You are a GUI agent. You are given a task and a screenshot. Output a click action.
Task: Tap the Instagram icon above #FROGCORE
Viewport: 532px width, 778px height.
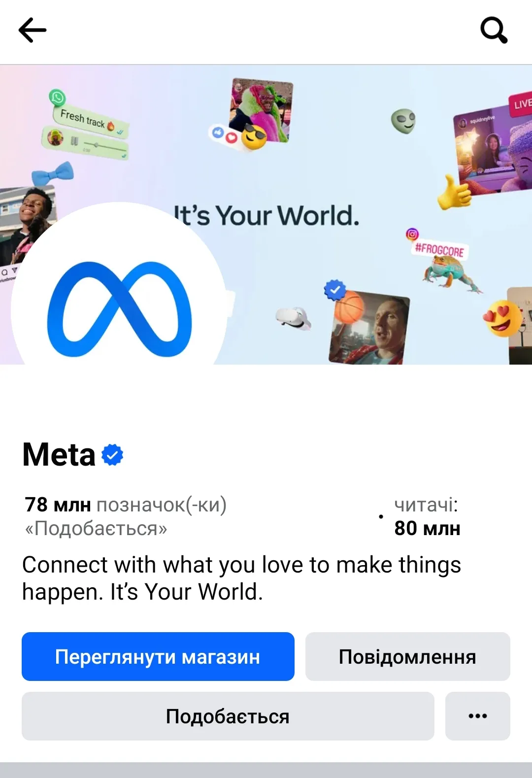(x=412, y=234)
